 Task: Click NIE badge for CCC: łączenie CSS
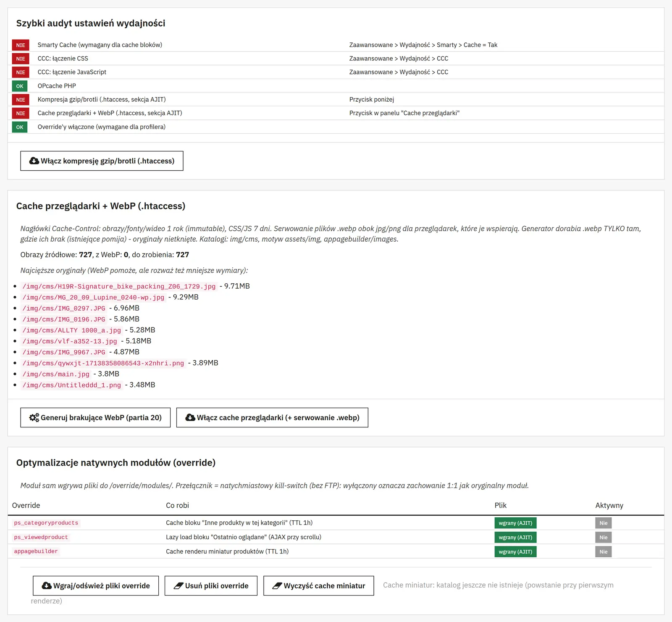point(21,59)
